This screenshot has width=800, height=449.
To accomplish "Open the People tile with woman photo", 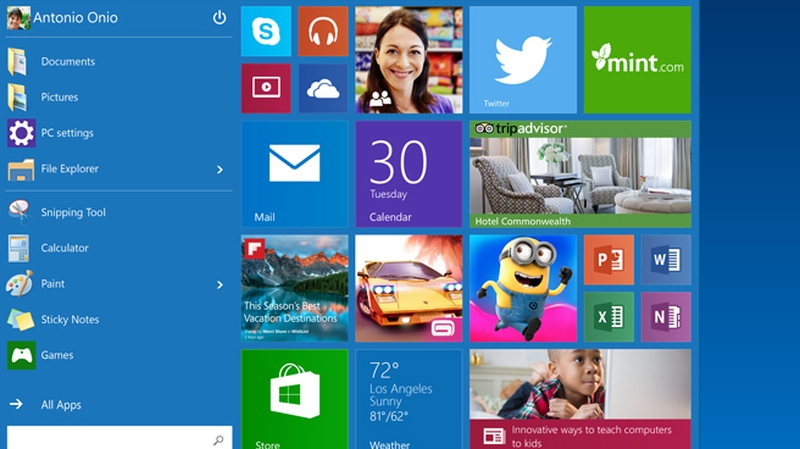I will pyautogui.click(x=409, y=60).
